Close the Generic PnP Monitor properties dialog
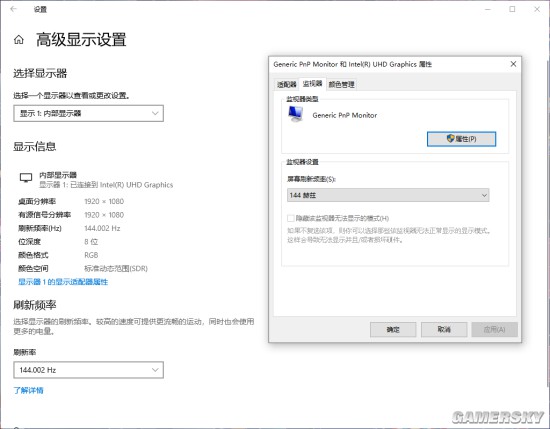 [x=513, y=64]
